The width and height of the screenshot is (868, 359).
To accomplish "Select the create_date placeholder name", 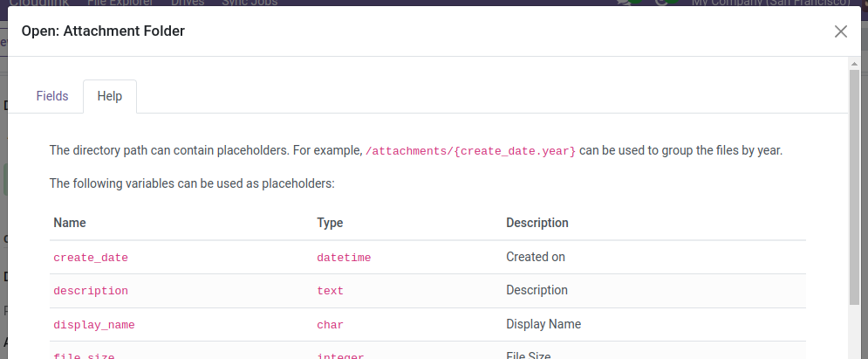I will click(x=91, y=258).
